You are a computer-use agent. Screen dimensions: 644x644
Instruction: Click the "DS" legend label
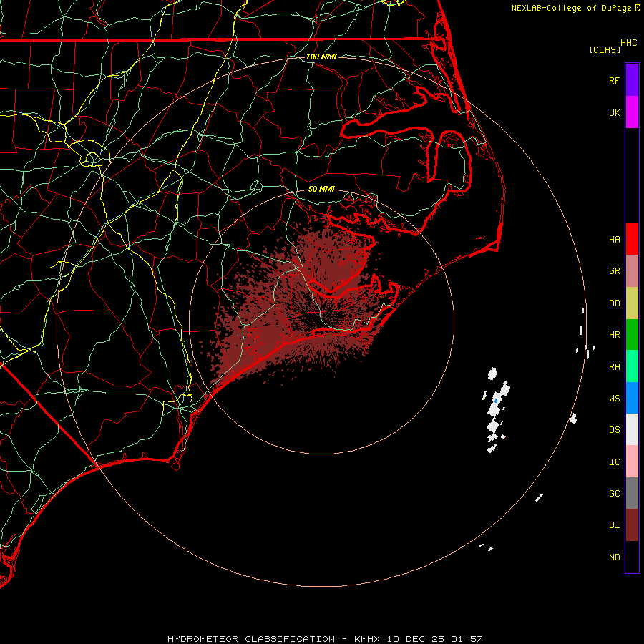tap(614, 430)
